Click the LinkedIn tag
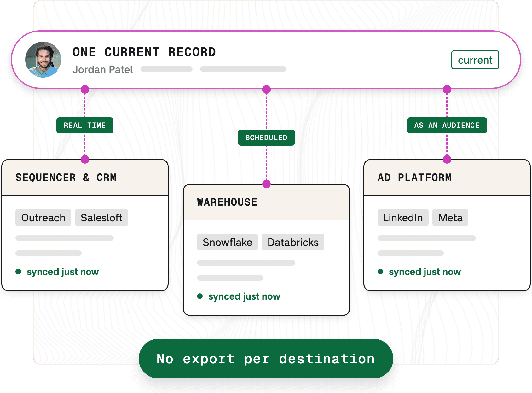The image size is (532, 393). (403, 218)
